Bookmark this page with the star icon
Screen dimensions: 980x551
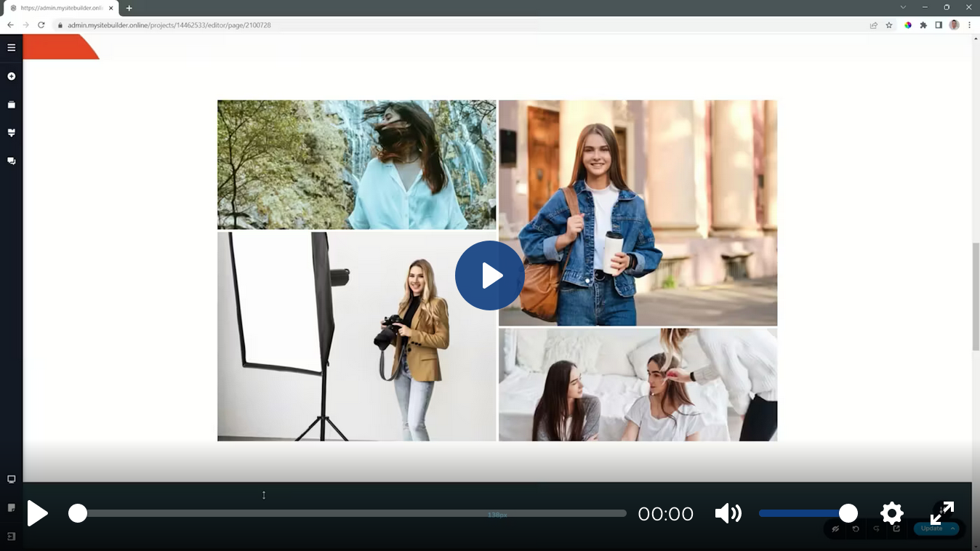coord(888,25)
